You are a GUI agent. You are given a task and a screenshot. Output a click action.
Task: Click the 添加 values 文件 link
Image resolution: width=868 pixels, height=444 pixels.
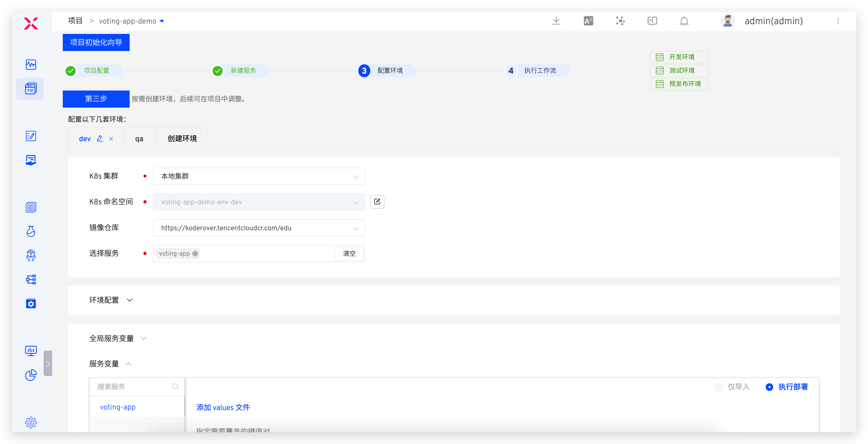223,407
